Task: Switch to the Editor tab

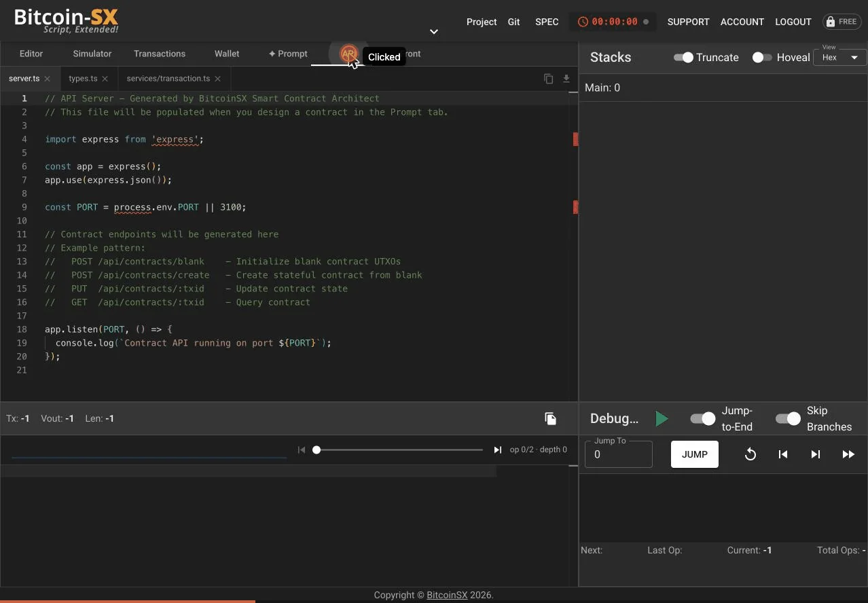Action: click(x=31, y=54)
